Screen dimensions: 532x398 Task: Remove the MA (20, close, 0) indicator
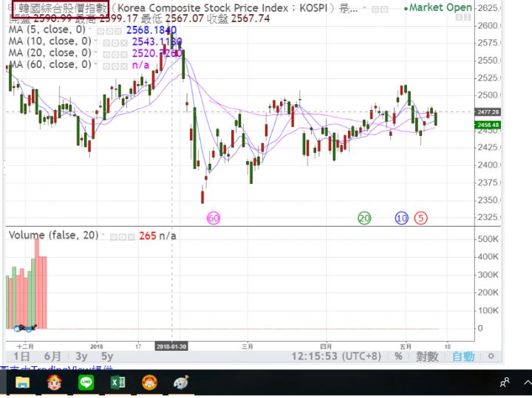(124, 55)
